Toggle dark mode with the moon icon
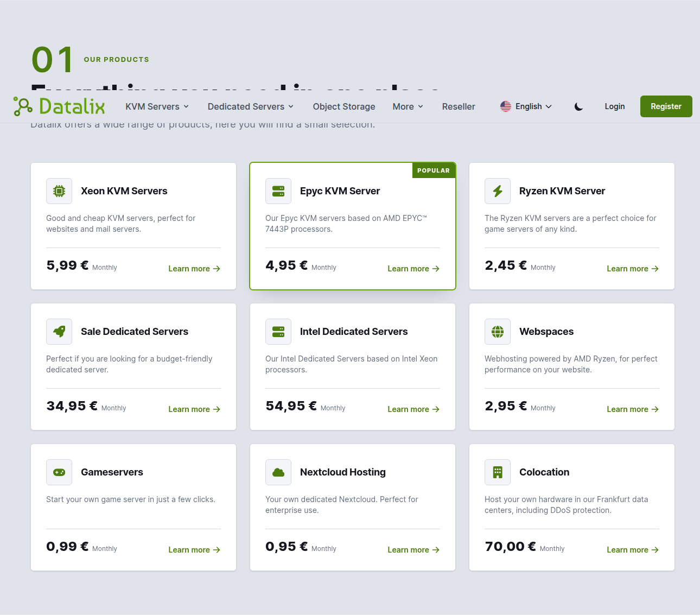The image size is (700, 615). [x=578, y=106]
